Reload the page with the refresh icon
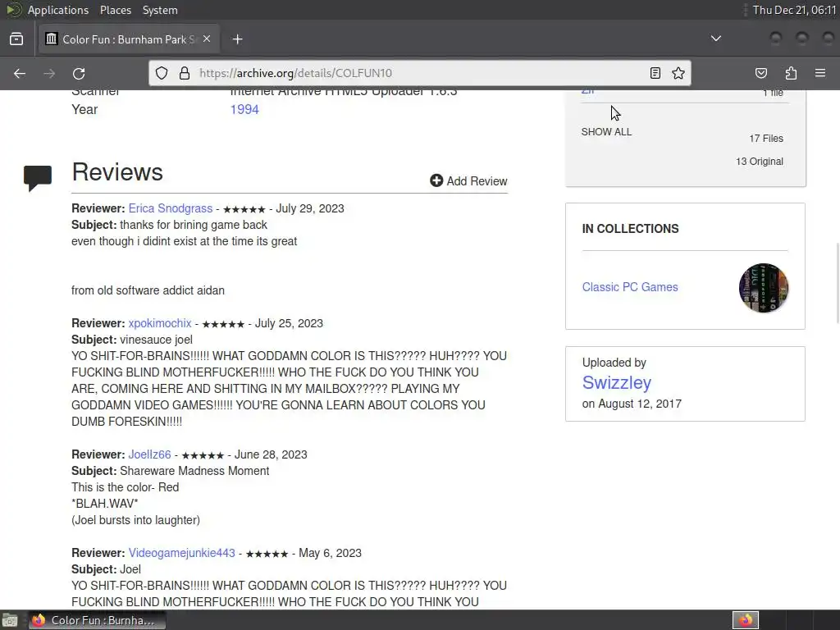The height and width of the screenshot is (630, 840). click(79, 73)
